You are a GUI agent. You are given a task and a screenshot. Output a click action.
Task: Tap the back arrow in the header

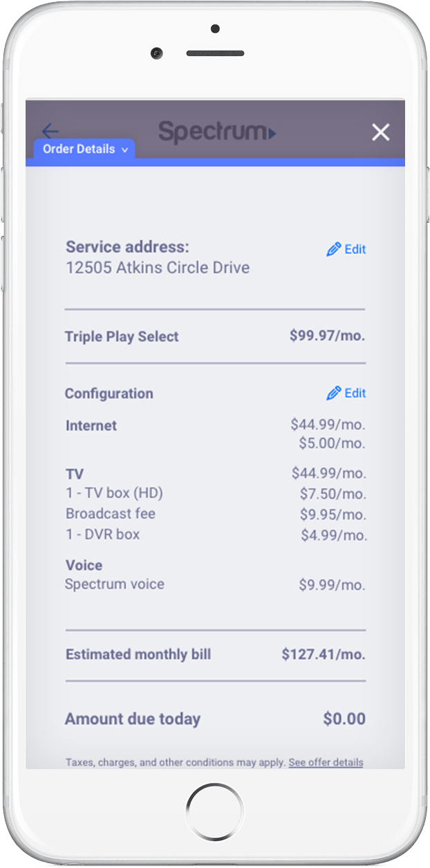(x=50, y=131)
